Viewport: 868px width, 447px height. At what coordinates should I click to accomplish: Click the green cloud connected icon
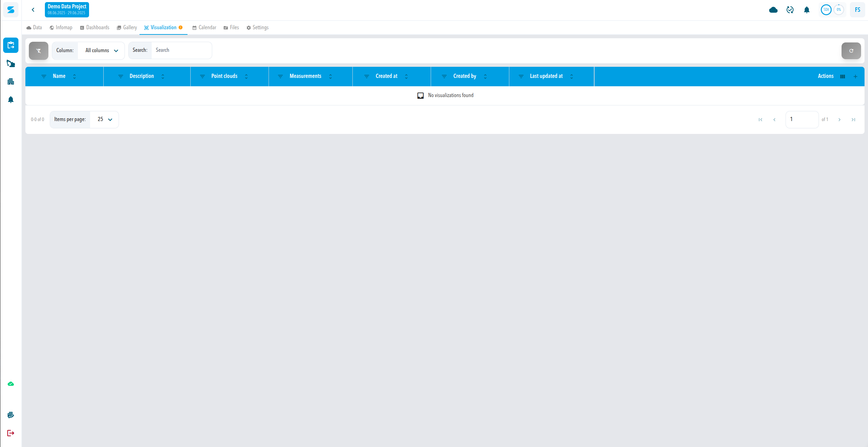pyautogui.click(x=11, y=384)
